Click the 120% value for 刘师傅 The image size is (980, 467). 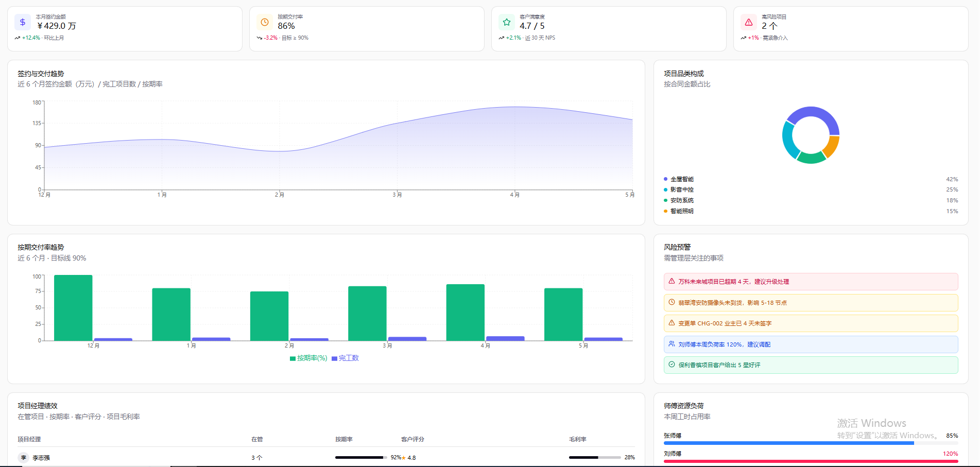pos(951,454)
